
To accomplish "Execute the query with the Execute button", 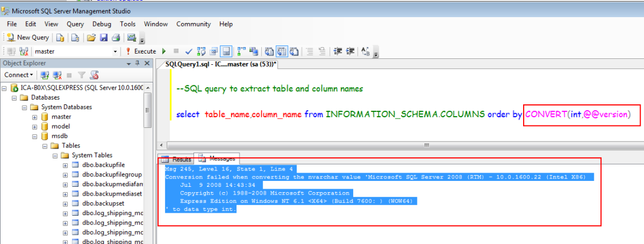I will pyautogui.click(x=141, y=51).
